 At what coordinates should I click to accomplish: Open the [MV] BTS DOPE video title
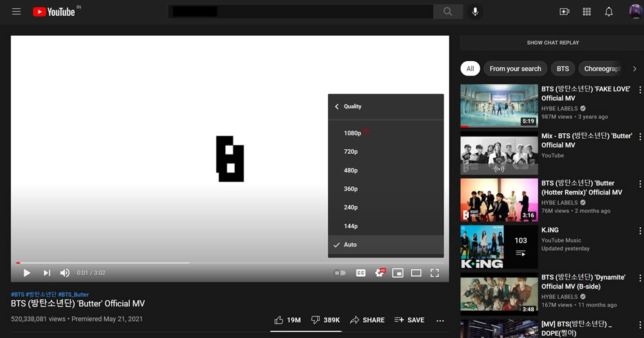tap(576, 328)
